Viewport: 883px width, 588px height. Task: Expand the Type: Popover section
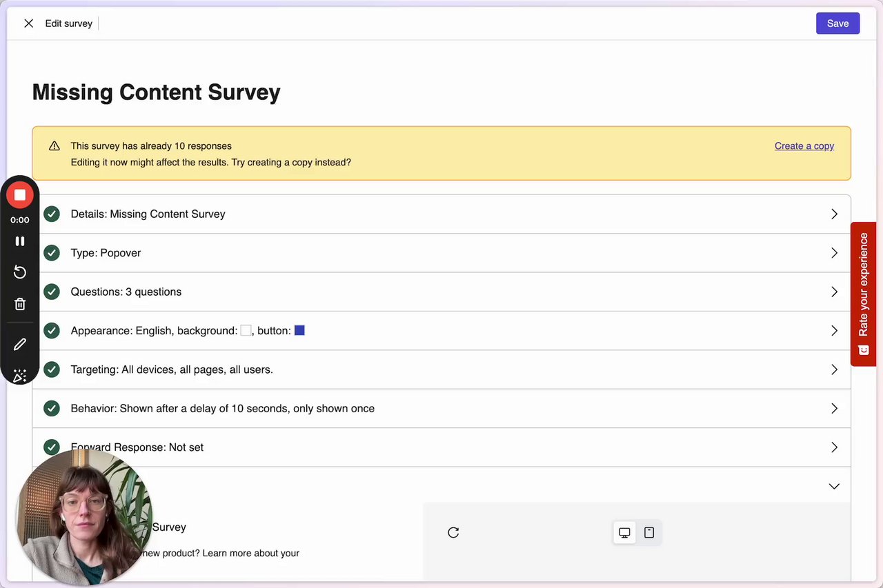point(834,253)
